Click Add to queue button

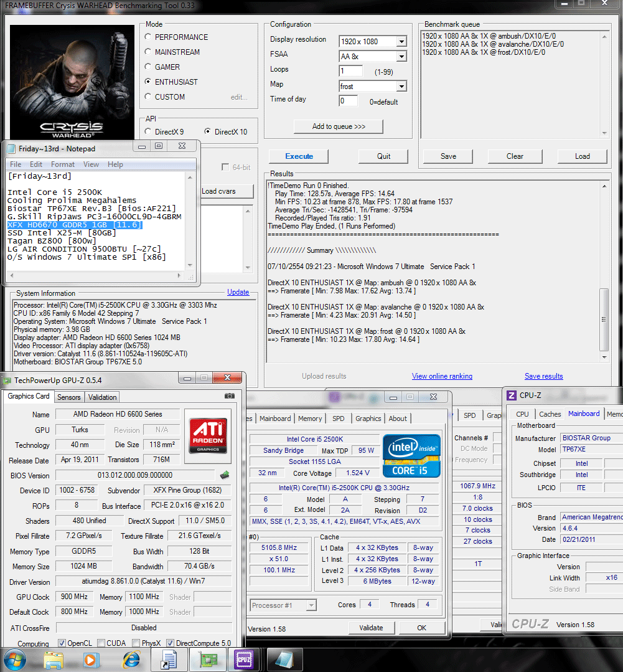(339, 126)
